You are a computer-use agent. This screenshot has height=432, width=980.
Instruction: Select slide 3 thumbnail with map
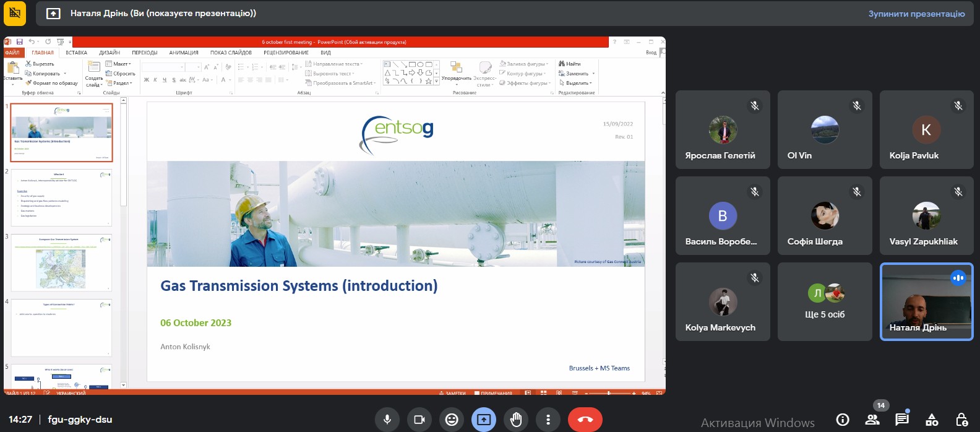pyautogui.click(x=61, y=262)
